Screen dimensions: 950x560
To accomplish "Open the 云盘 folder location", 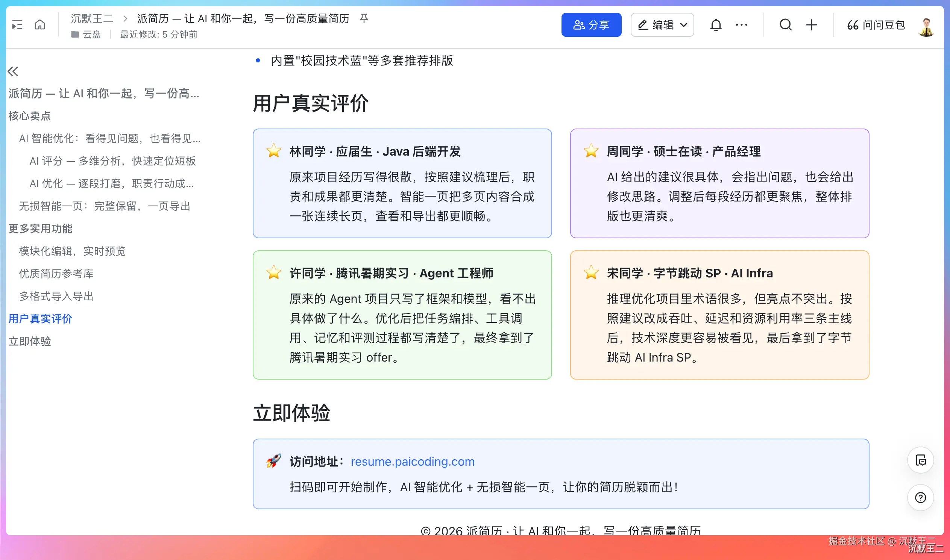I will point(86,34).
